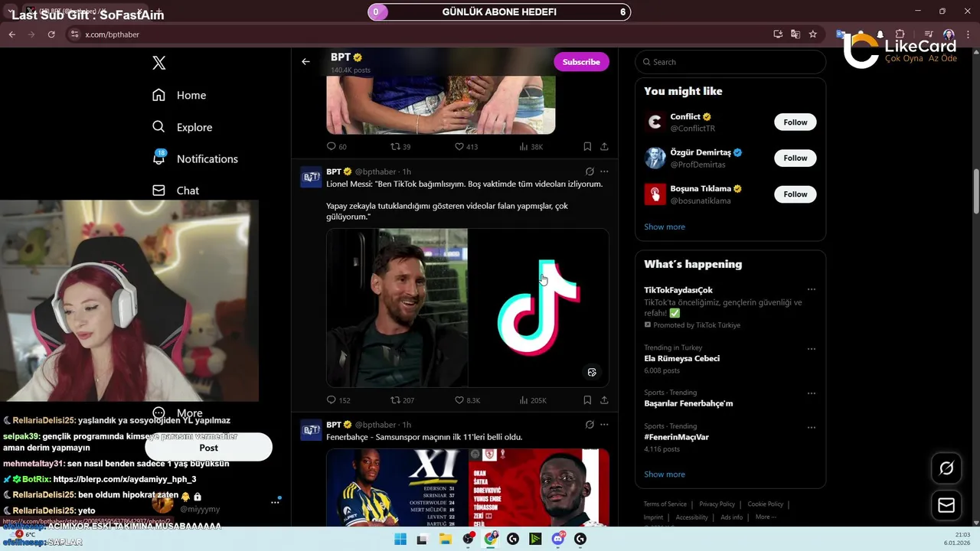
Task: Open more menu on the Fenerbahçe lineup post
Action: pyautogui.click(x=604, y=425)
